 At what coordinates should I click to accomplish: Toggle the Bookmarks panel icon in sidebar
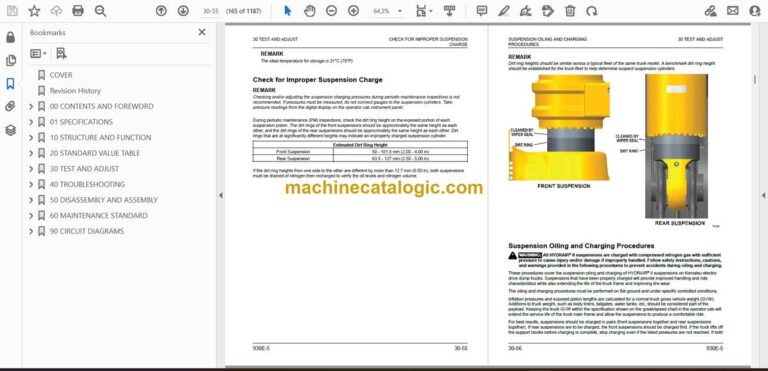[10, 84]
